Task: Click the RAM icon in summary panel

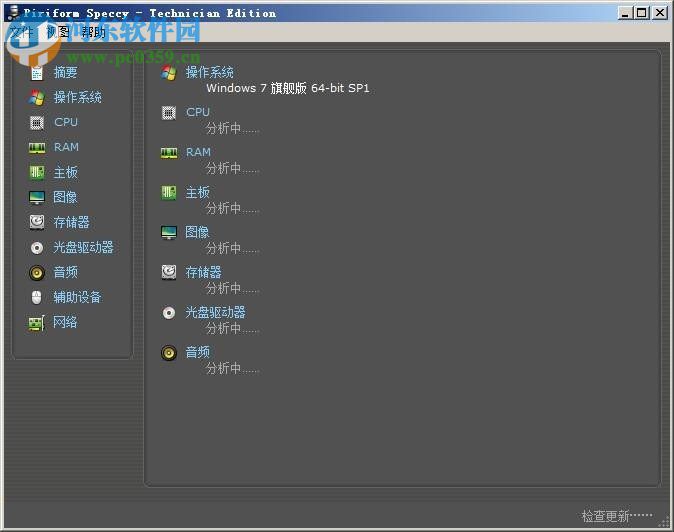Action: coord(169,153)
